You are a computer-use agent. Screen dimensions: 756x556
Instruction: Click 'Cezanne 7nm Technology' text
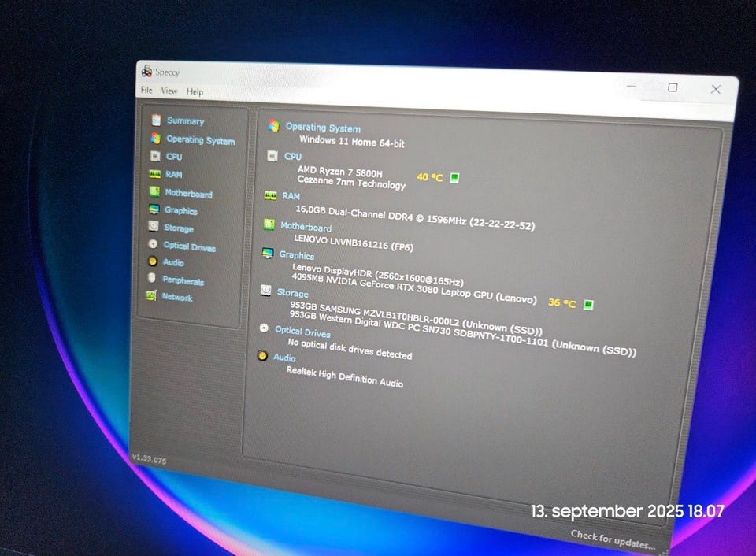point(351,182)
